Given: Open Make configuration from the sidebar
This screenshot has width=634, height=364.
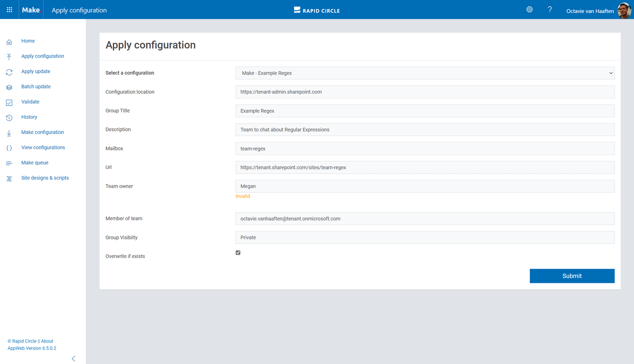Looking at the screenshot, I should click(x=43, y=132).
